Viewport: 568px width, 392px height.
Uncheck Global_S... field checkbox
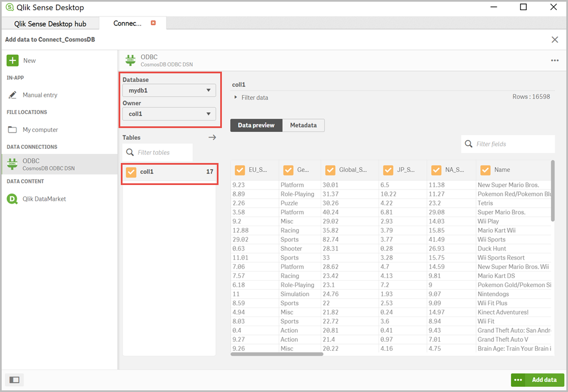click(330, 170)
